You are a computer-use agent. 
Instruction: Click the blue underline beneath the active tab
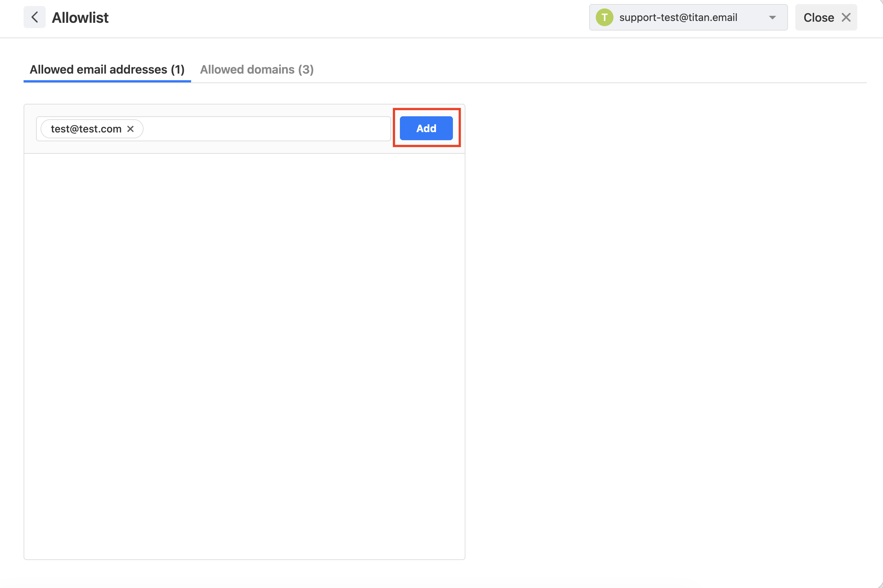(107, 81)
